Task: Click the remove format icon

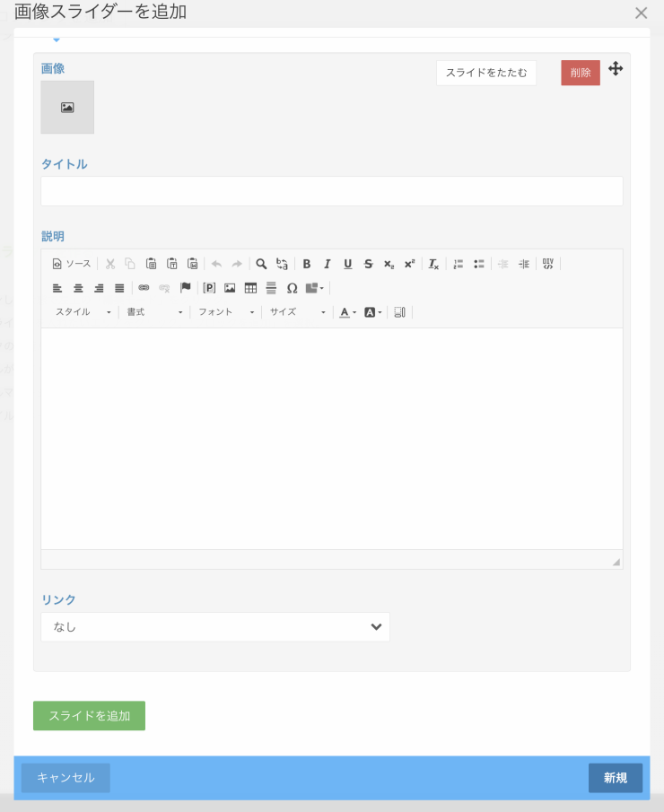Action: 433,264
